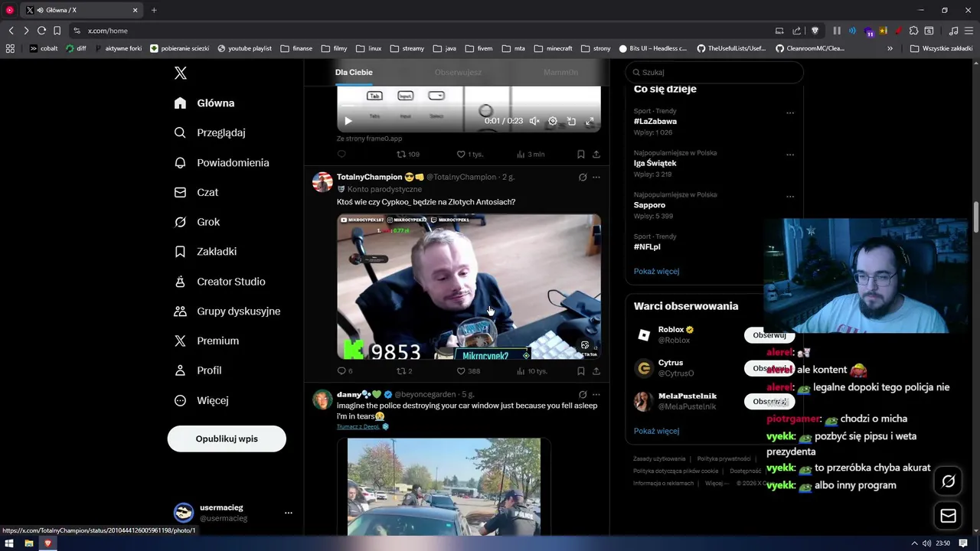Open Grok actions on TotalnyChampion's post
The height and width of the screenshot is (551, 980).
[x=583, y=178]
